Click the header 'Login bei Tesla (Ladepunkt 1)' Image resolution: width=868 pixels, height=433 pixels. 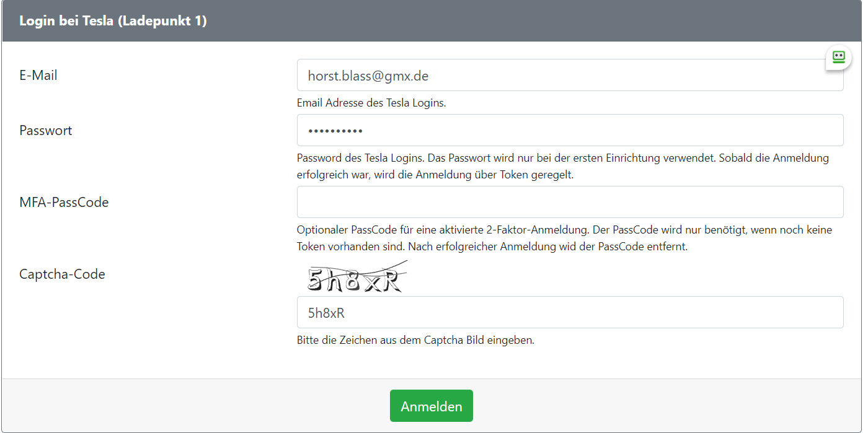(113, 21)
